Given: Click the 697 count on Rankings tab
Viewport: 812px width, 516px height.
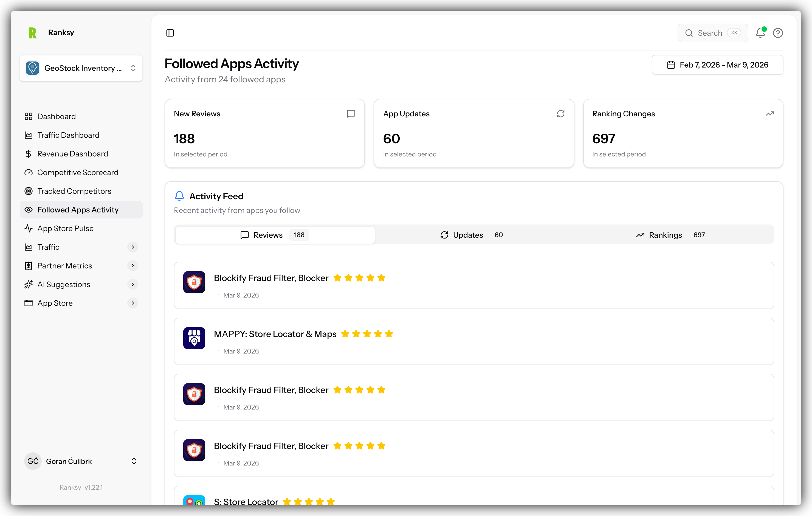Looking at the screenshot, I should pyautogui.click(x=699, y=235).
